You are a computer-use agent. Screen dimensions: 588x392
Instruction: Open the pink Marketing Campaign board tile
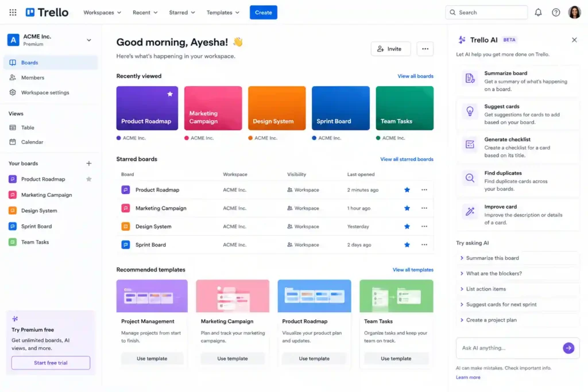pyautogui.click(x=213, y=108)
